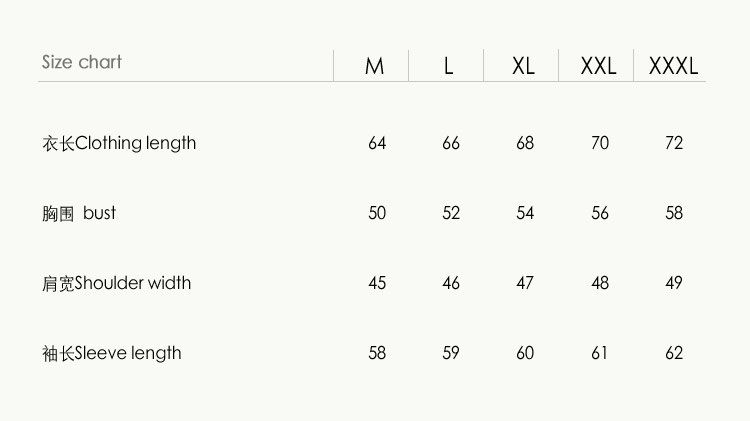Click shoulder width value 47 for XL
The width and height of the screenshot is (750, 421).
pyautogui.click(x=525, y=283)
